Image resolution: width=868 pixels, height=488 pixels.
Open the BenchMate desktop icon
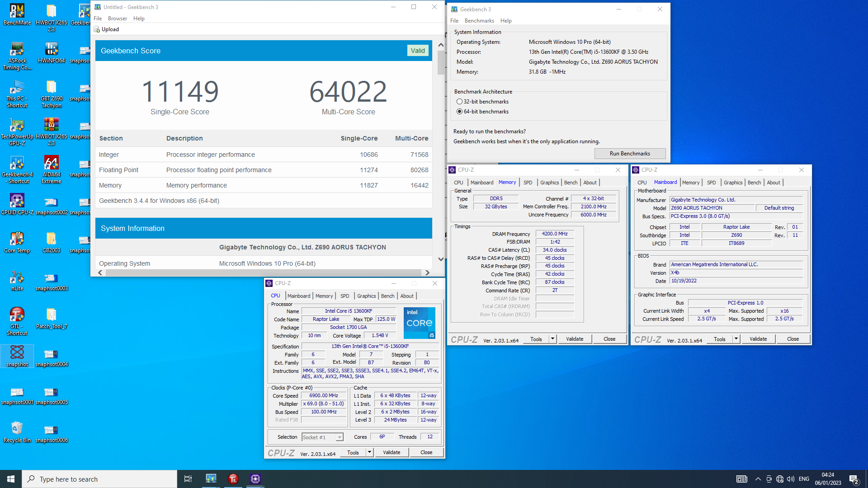click(x=17, y=14)
